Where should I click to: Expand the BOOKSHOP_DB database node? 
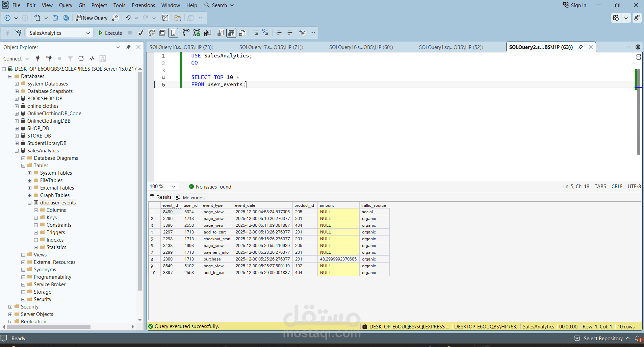pos(17,99)
